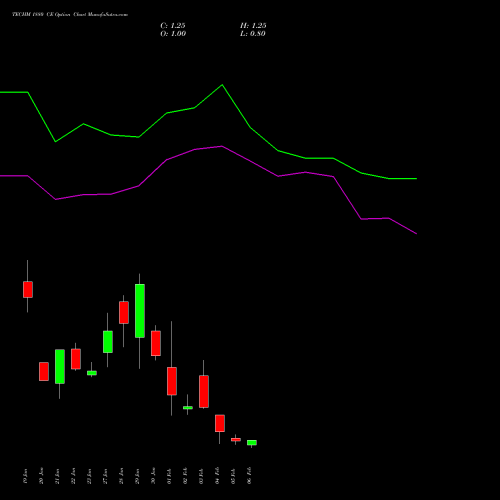Click the '27 Jan' date axis label
This screenshot has width=500, height=500.
tap(106, 476)
